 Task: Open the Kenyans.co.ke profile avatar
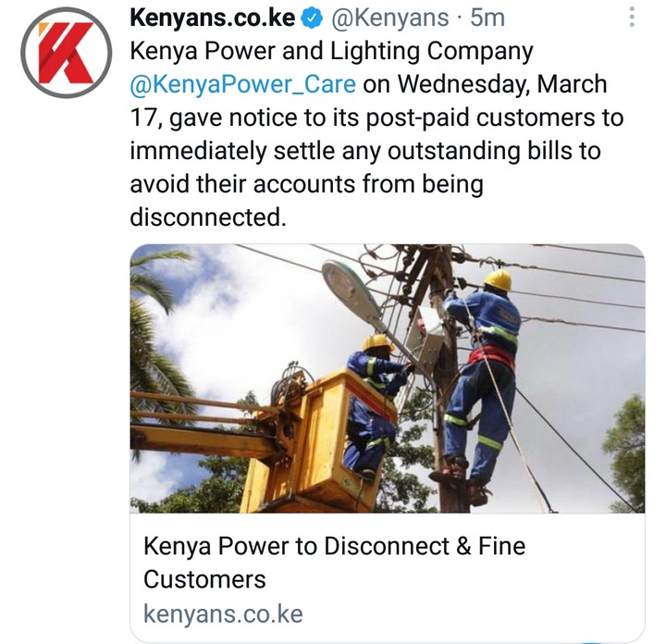click(66, 53)
